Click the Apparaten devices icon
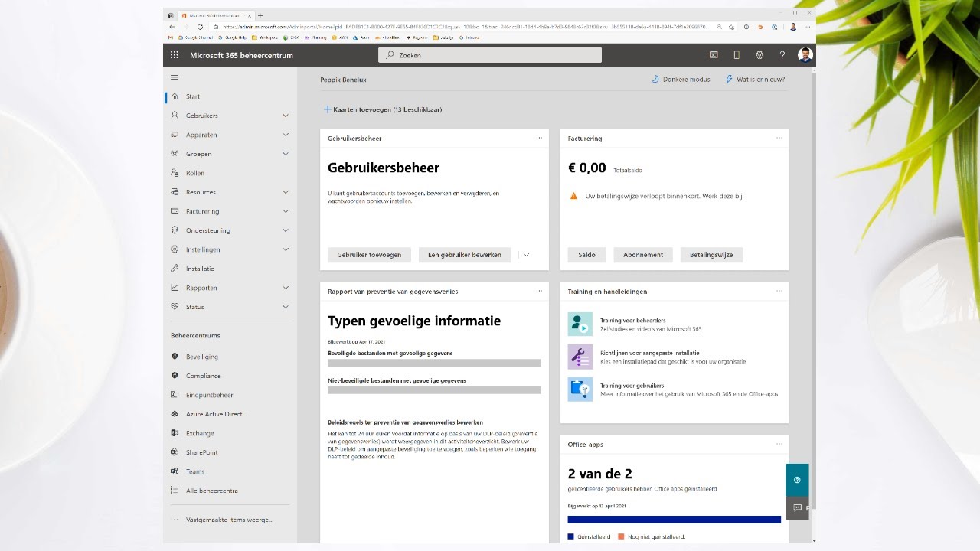The height and width of the screenshot is (551, 980). pos(175,135)
